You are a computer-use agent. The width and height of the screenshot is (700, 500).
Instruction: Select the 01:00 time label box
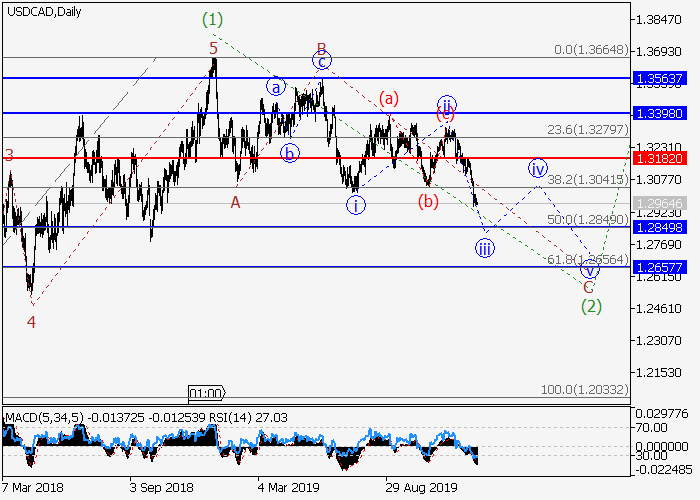click(x=206, y=393)
